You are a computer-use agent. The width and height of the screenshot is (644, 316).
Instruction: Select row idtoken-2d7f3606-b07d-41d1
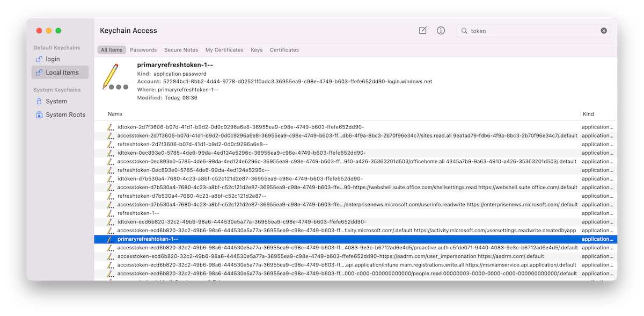(x=355, y=127)
